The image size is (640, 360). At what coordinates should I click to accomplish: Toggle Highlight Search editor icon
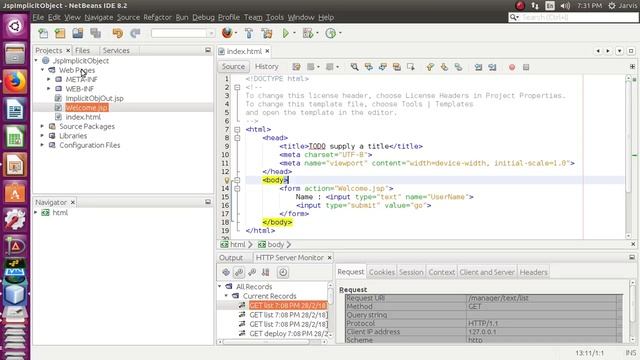click(396, 67)
